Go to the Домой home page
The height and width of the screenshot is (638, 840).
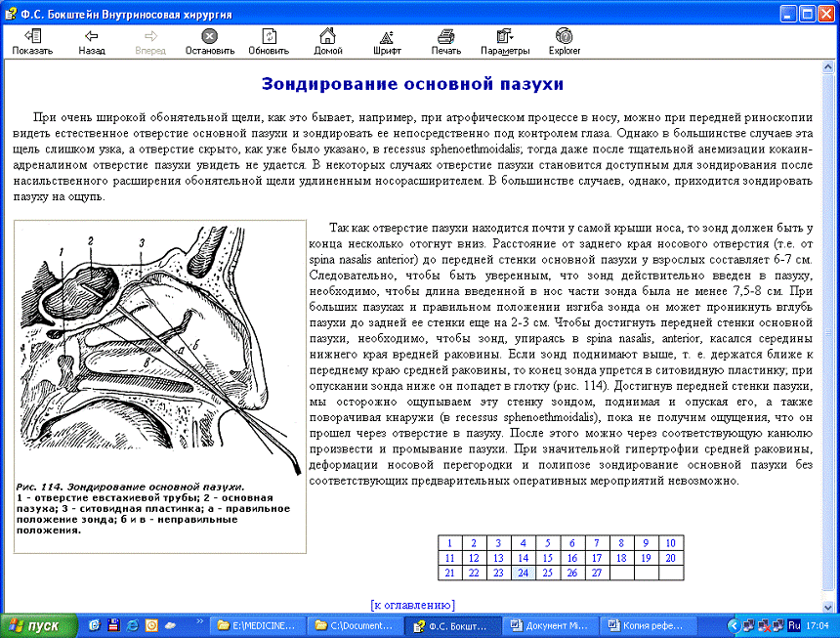(x=328, y=41)
